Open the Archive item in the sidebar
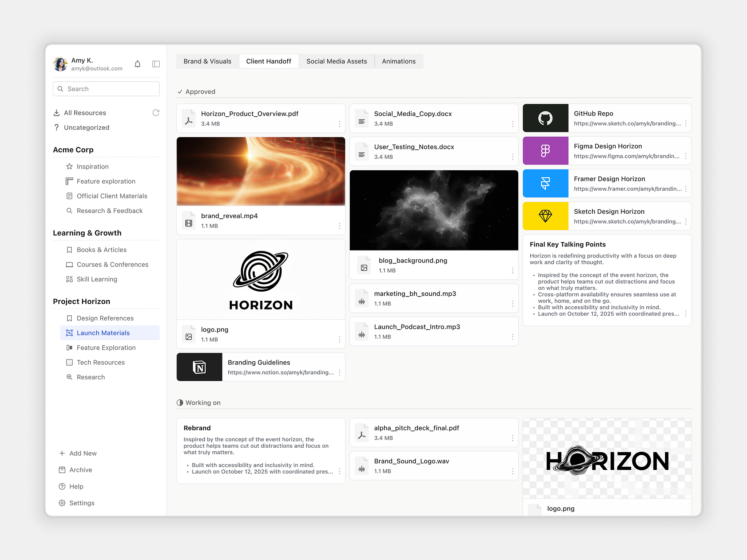The image size is (747, 560). coord(81,470)
